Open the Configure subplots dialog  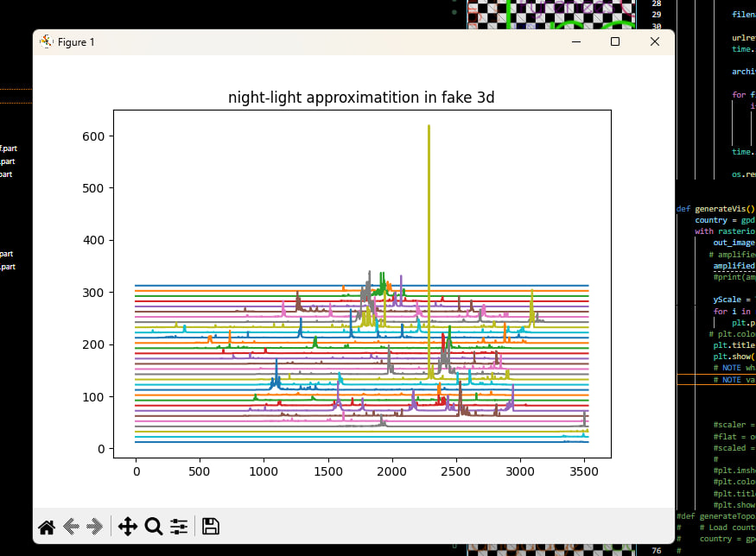coord(179,527)
